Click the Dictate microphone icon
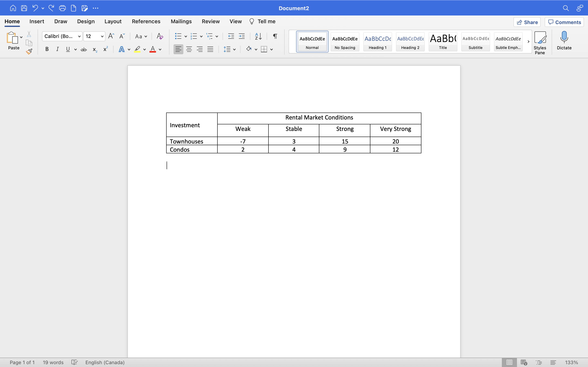The height and width of the screenshot is (367, 588). pos(564,41)
